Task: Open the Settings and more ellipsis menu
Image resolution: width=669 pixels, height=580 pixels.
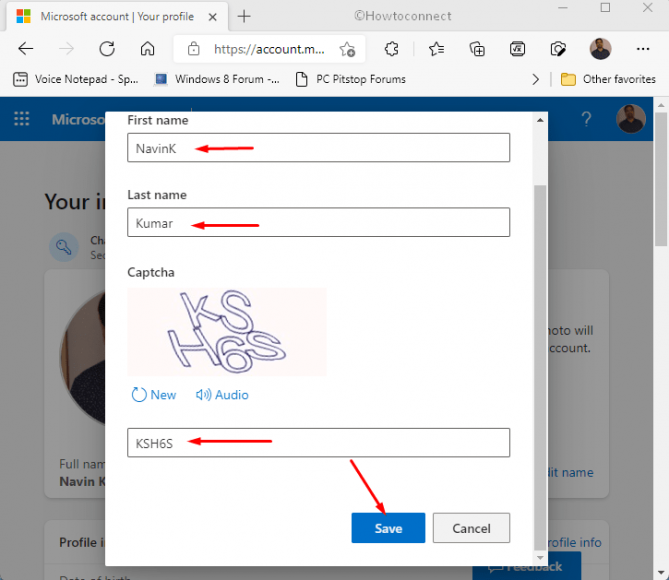Action: point(643,49)
